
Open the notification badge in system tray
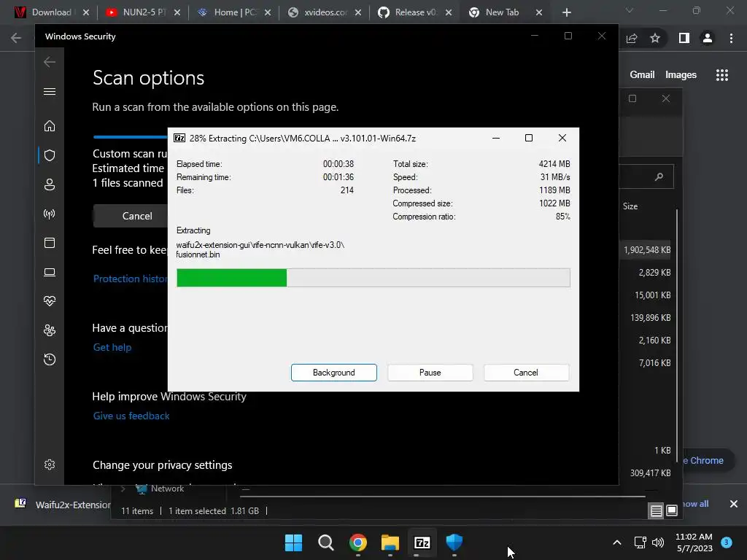727,542
